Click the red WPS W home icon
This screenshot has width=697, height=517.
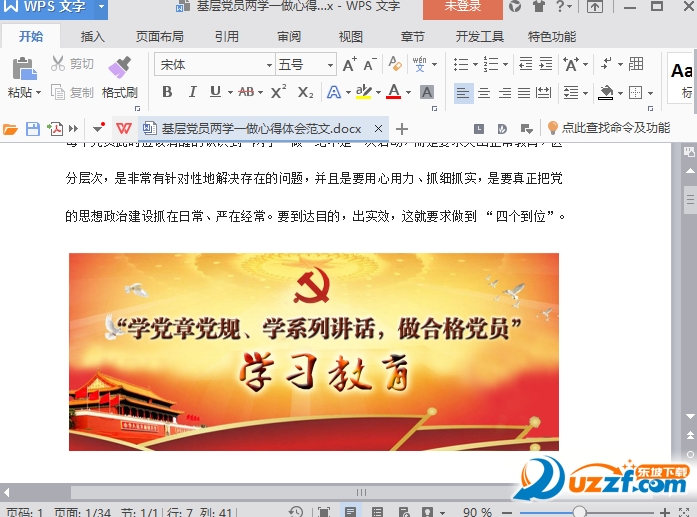[x=124, y=129]
